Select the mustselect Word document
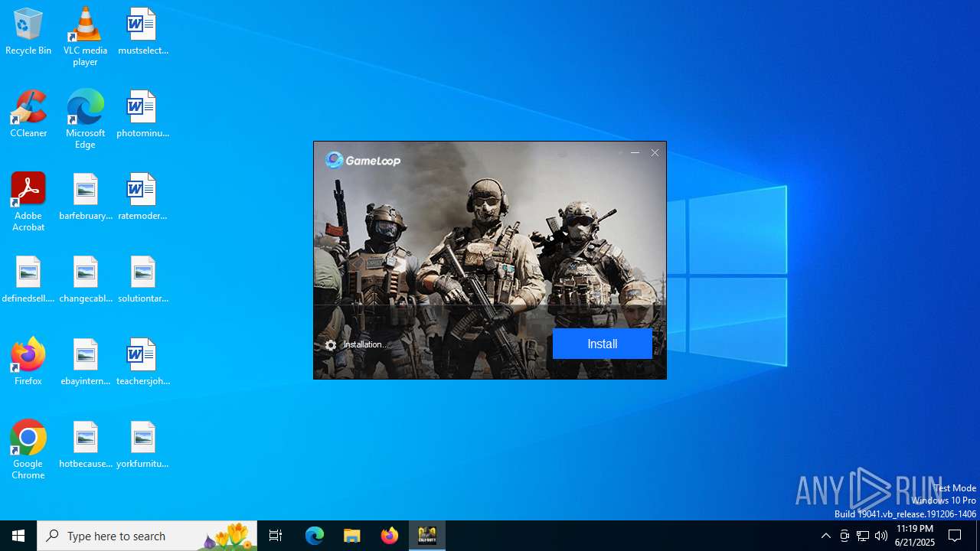 [142, 31]
